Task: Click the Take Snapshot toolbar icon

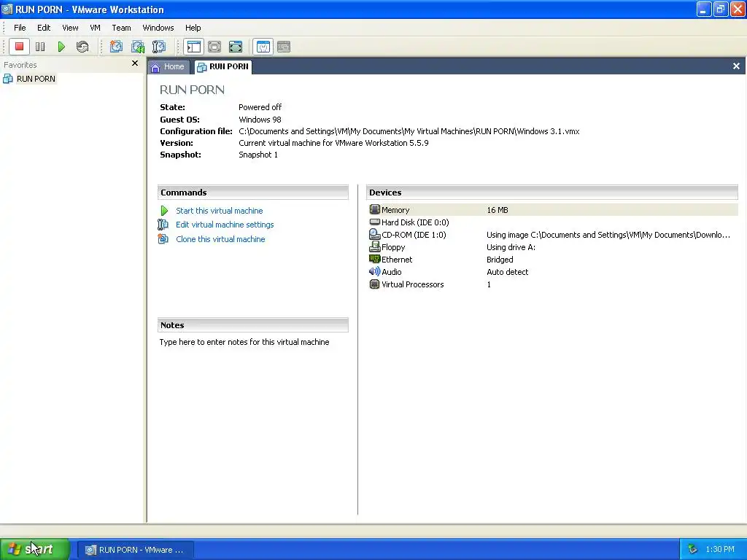Action: coord(116,47)
